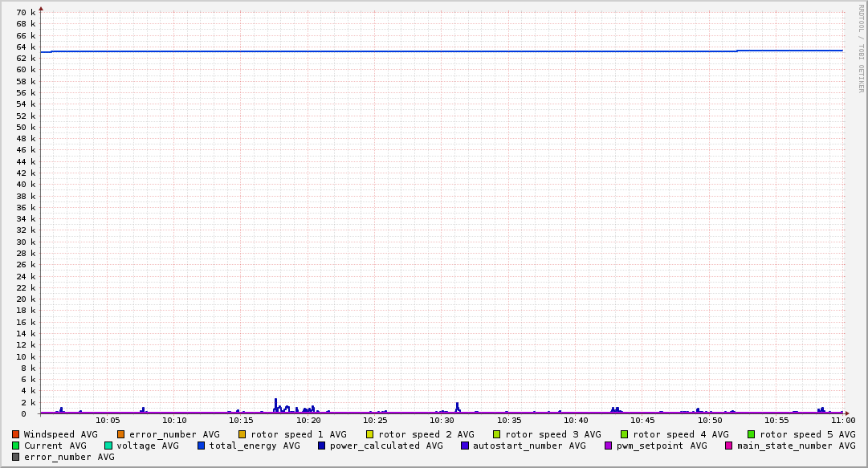Click the purple pwm_setpoint AVG legend swatch
The width and height of the screenshot is (868, 468).
click(x=609, y=446)
